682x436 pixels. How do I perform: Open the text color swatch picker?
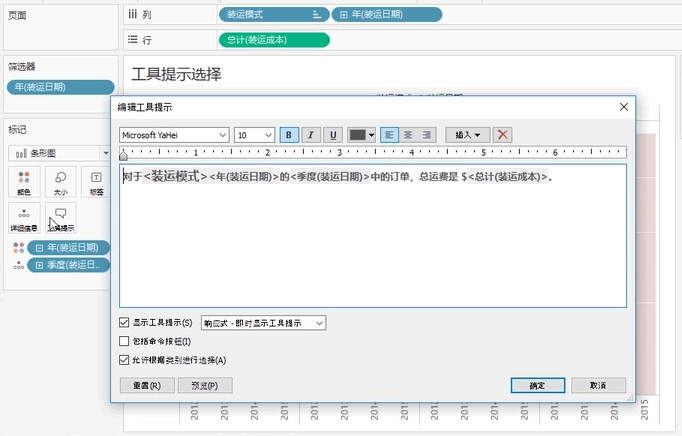pos(361,135)
